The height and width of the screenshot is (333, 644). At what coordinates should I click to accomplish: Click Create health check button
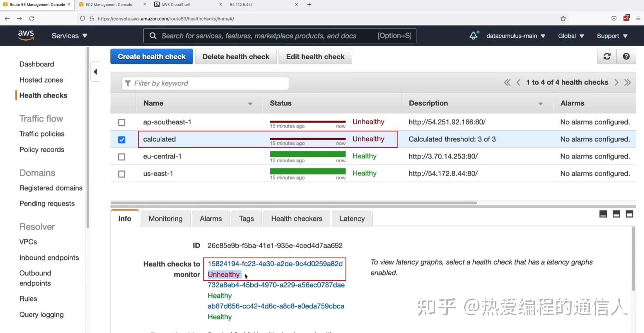click(x=152, y=56)
